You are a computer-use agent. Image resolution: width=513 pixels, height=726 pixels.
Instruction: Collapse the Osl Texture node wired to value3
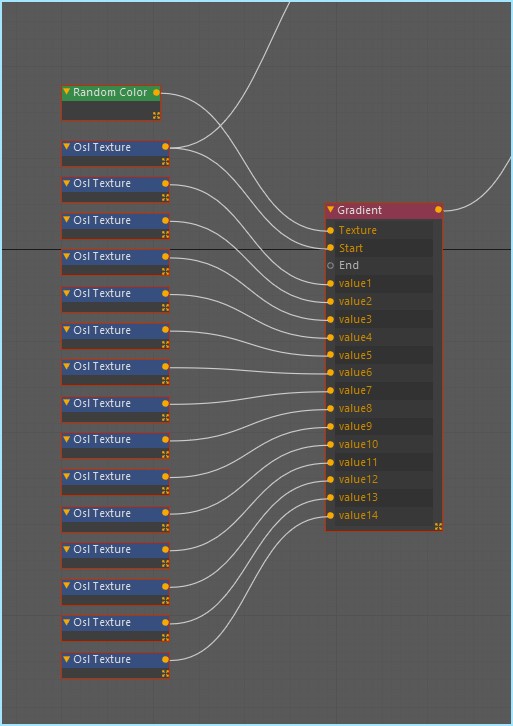tap(67, 256)
